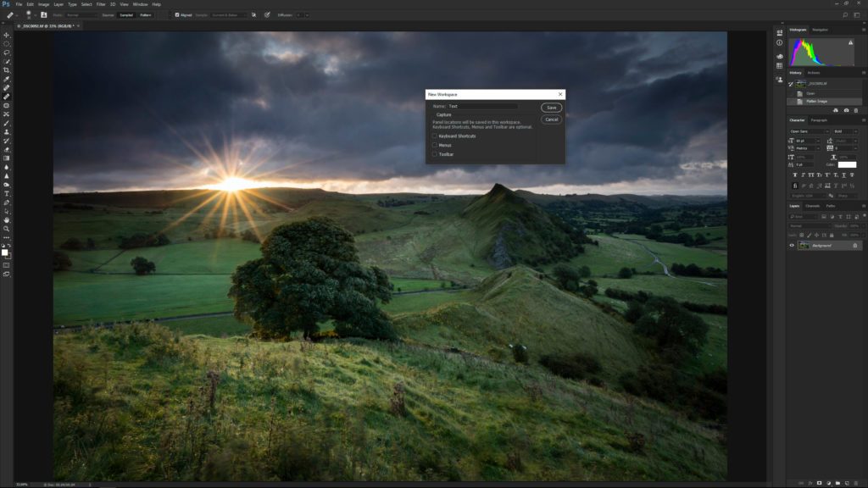The width and height of the screenshot is (868, 488).
Task: Click the Background layer thumbnail
Action: pyautogui.click(x=804, y=246)
